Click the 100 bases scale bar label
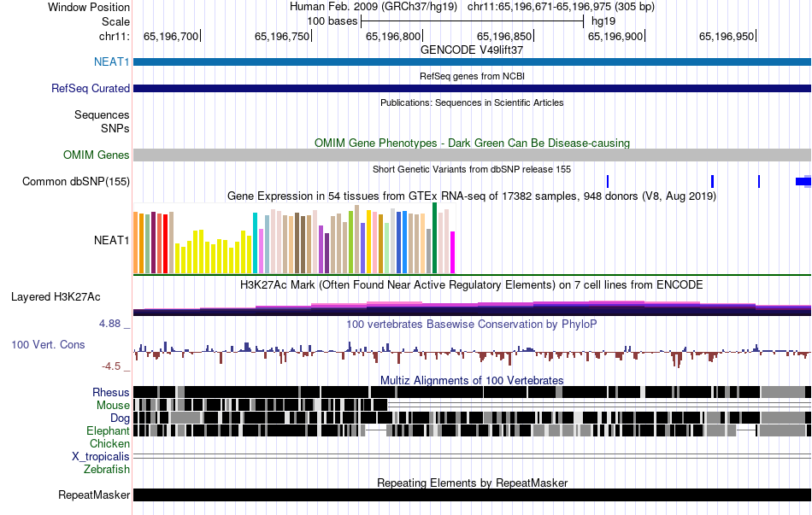 pos(332,21)
